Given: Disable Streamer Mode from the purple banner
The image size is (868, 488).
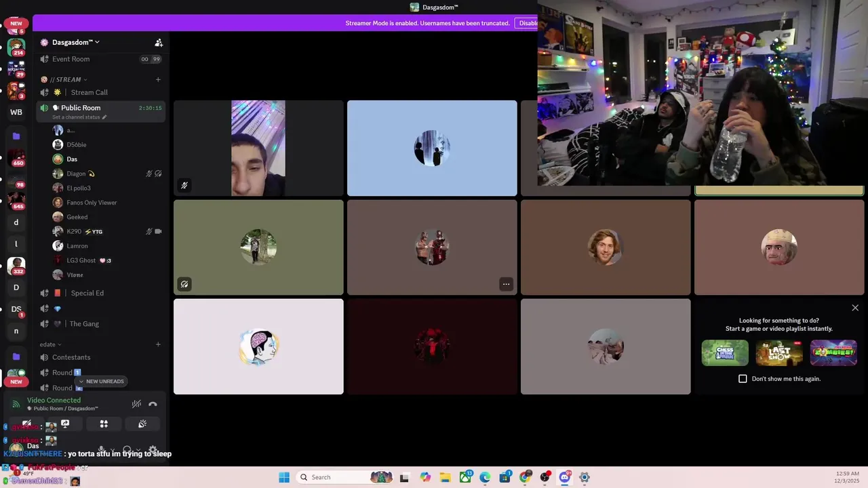Looking at the screenshot, I should (x=528, y=23).
